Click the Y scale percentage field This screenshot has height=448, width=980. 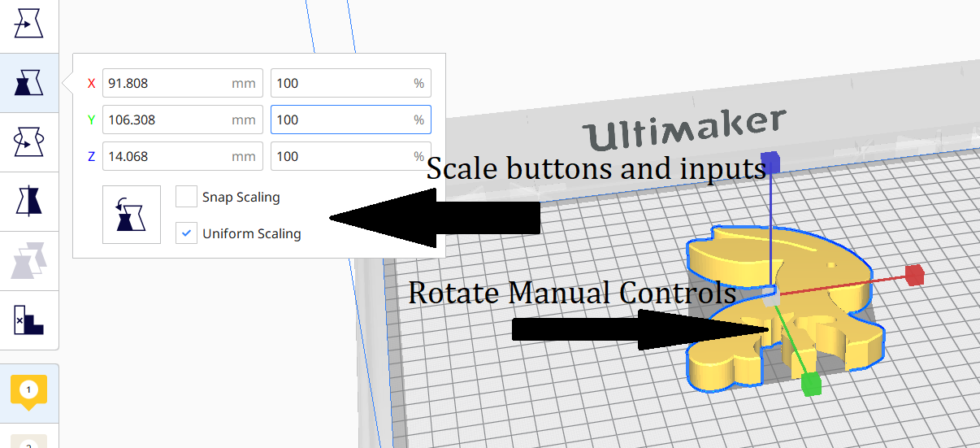343,120
